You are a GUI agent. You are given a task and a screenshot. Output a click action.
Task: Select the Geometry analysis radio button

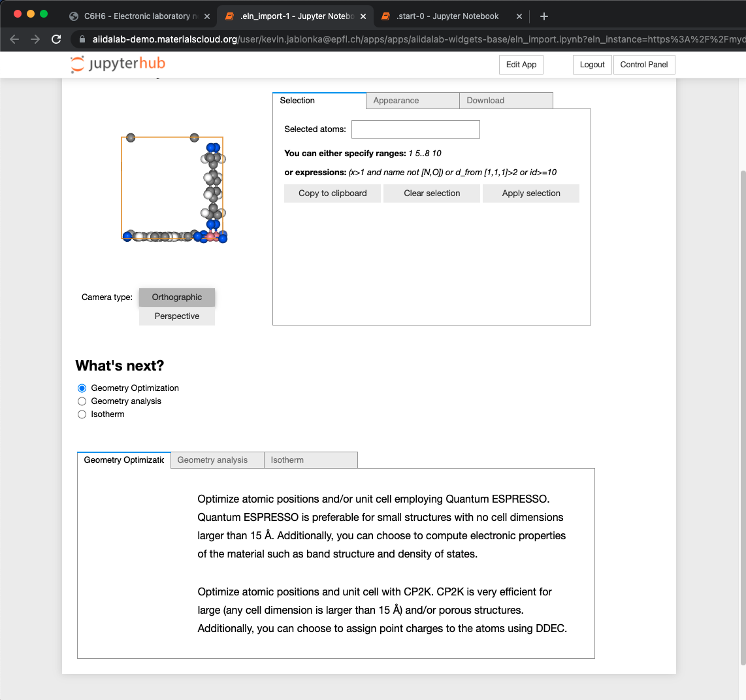pos(82,401)
